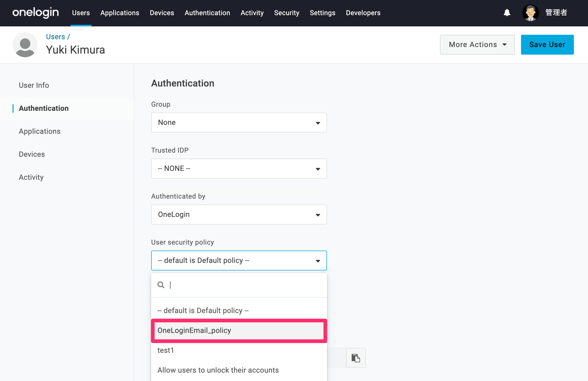Select Allow users to unlock their accounts option

click(x=239, y=370)
